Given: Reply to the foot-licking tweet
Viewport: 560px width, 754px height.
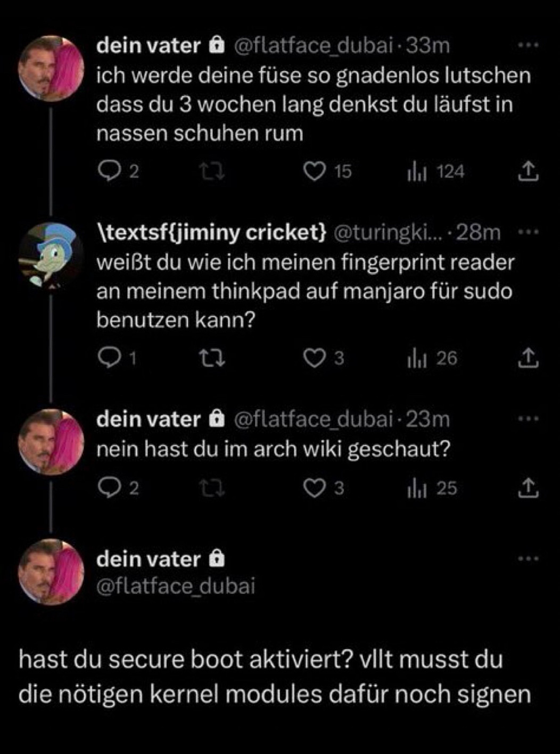Looking at the screenshot, I should point(110,171).
